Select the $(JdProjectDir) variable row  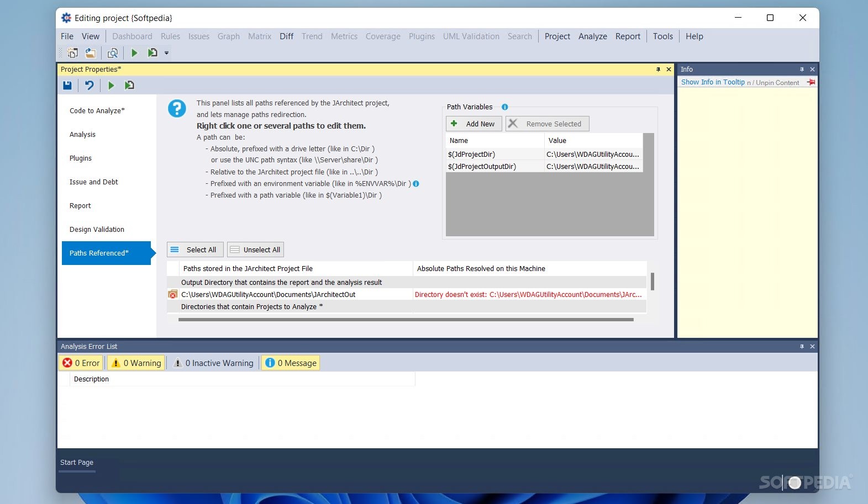(x=544, y=155)
